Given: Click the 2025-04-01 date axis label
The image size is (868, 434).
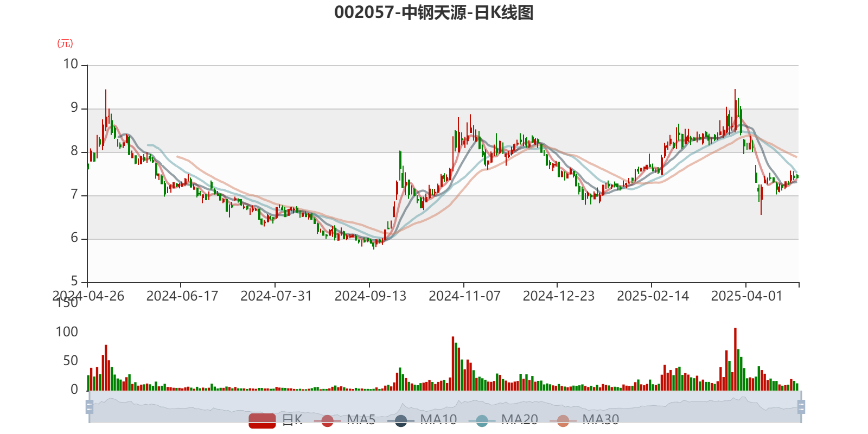Looking at the screenshot, I should click(x=747, y=296).
